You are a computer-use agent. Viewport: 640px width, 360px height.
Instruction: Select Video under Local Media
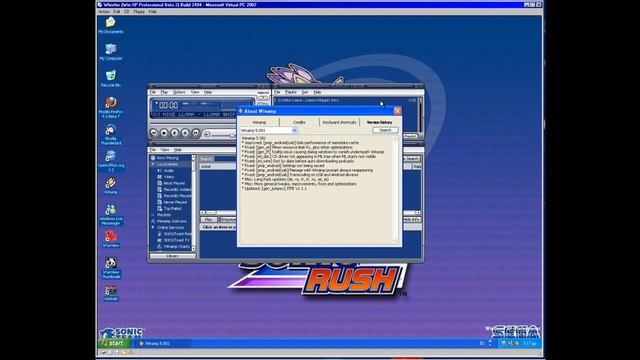point(169,177)
